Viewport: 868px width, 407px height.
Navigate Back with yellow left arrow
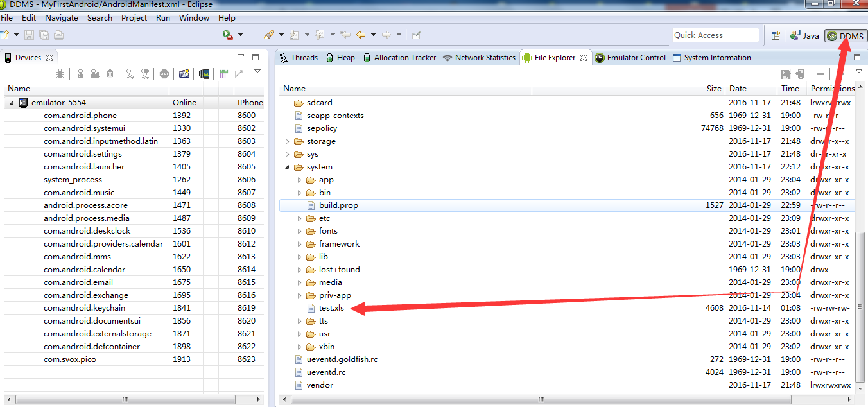[361, 35]
